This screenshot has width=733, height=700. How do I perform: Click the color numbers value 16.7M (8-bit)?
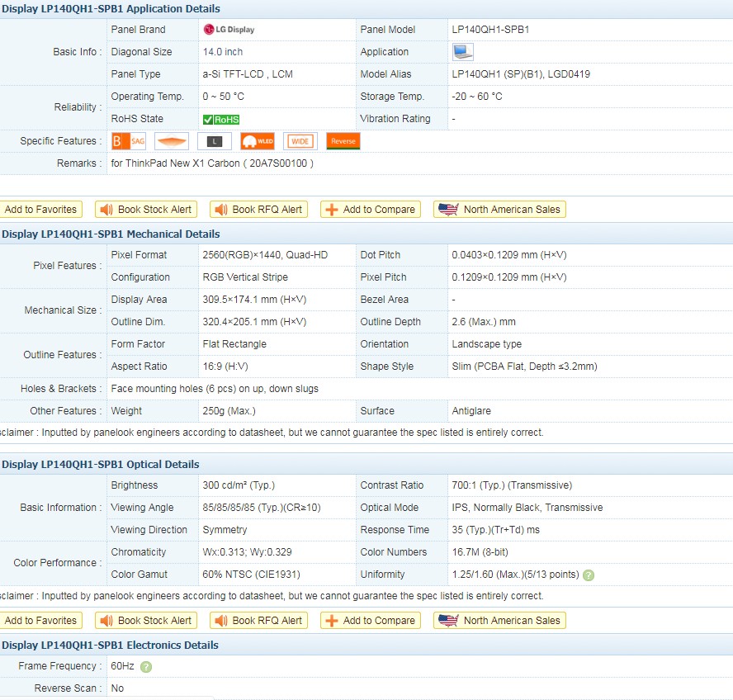pyautogui.click(x=480, y=552)
